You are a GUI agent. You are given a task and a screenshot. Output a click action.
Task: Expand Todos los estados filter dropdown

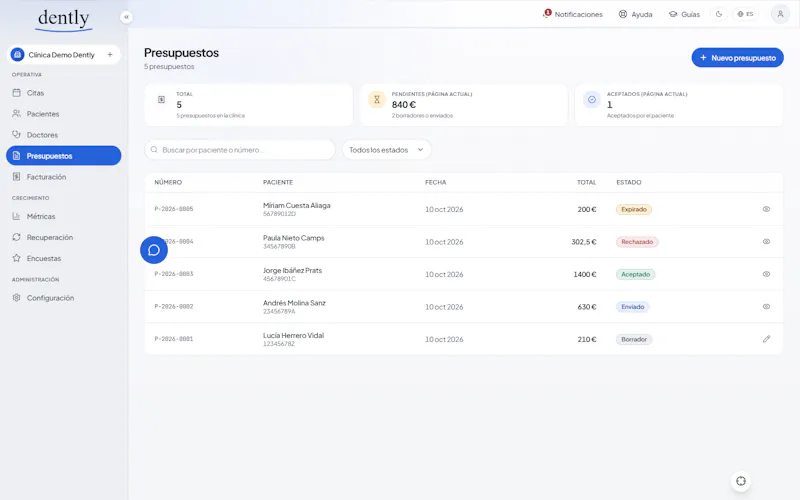click(387, 150)
